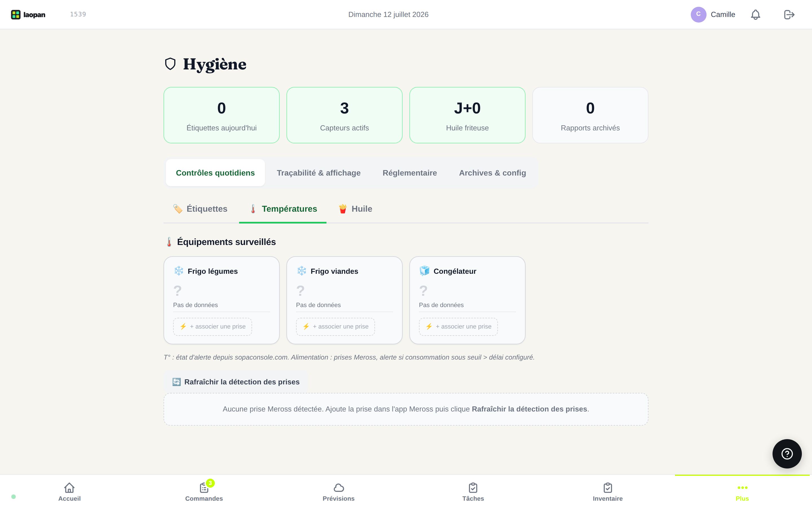Click the snowflake icon on Frigo légumes
The width and height of the screenshot is (812, 508).
pyautogui.click(x=178, y=271)
